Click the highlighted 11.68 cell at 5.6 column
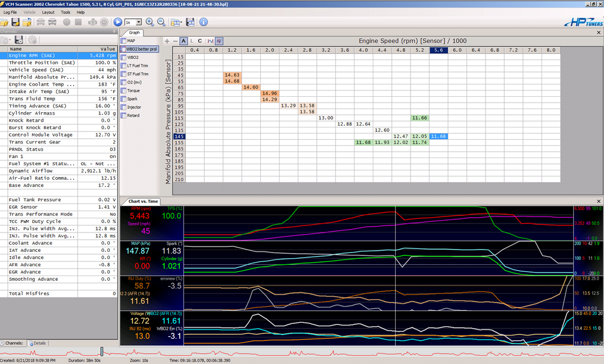Image resolution: width=604 pixels, height=364 pixels. click(x=438, y=136)
